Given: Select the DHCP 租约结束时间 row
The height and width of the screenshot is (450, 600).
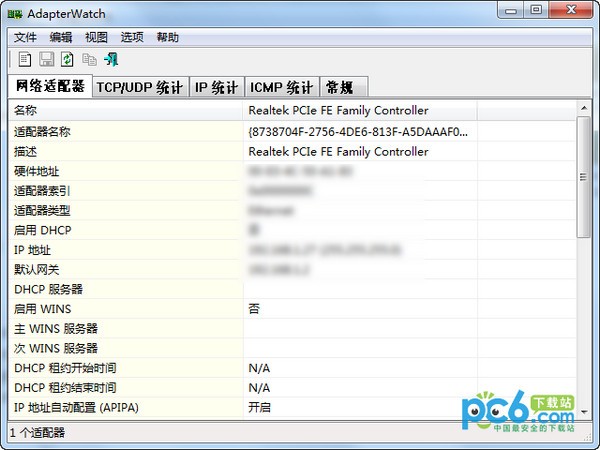Looking at the screenshot, I should pos(292,388).
